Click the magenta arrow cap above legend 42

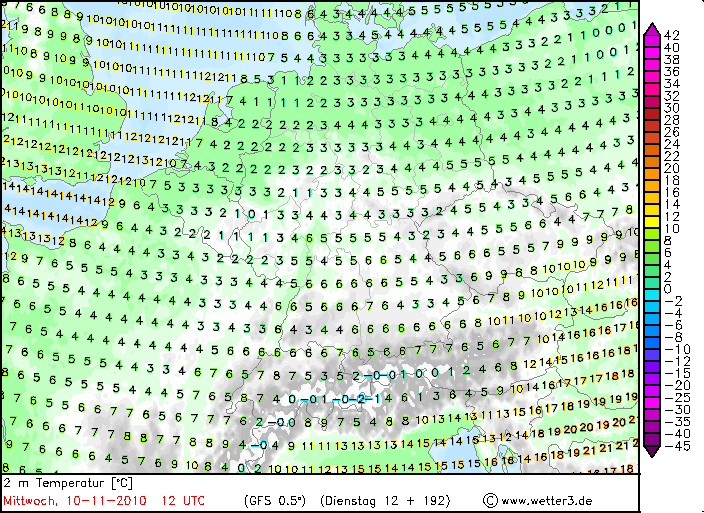pyautogui.click(x=652, y=29)
